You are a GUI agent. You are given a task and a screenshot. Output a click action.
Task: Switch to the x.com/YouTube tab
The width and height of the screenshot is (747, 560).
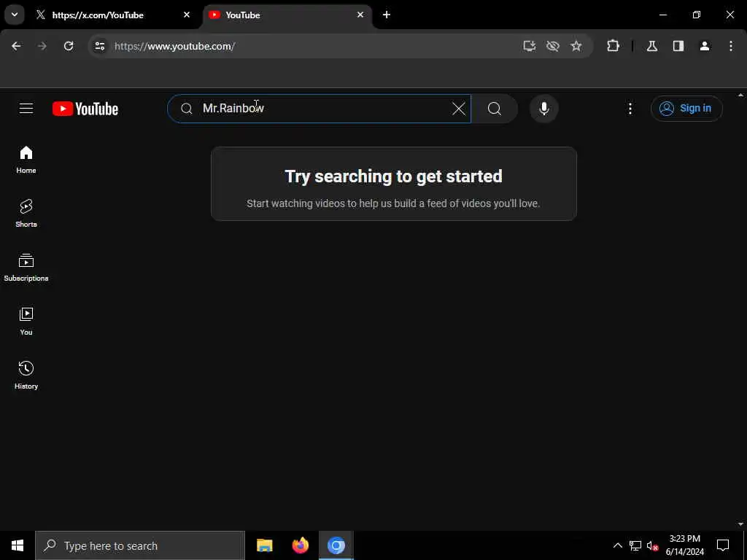[x=113, y=15]
